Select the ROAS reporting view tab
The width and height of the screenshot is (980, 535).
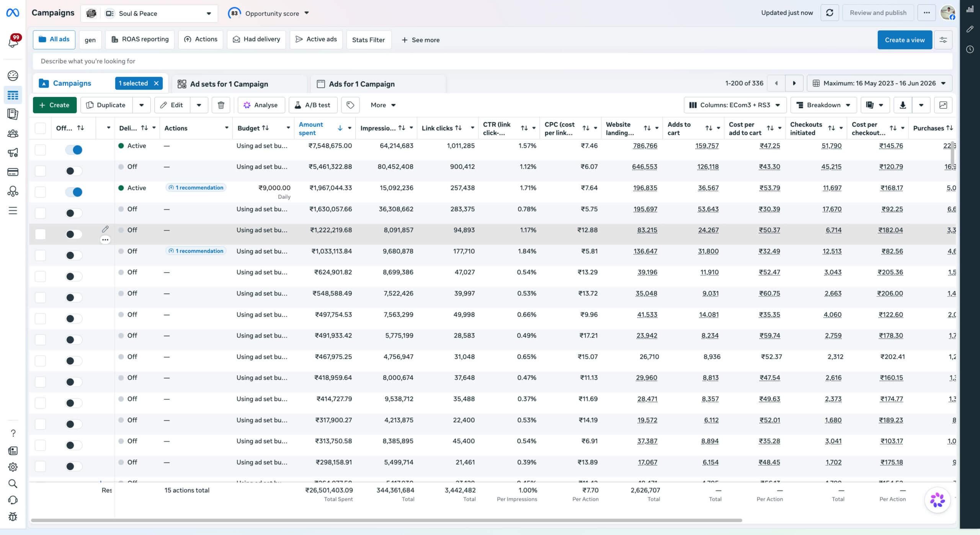140,39
